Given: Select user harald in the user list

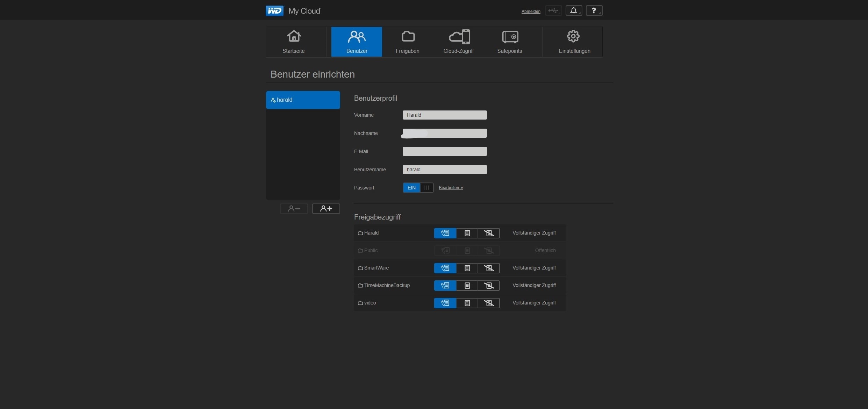Looking at the screenshot, I should [x=303, y=100].
